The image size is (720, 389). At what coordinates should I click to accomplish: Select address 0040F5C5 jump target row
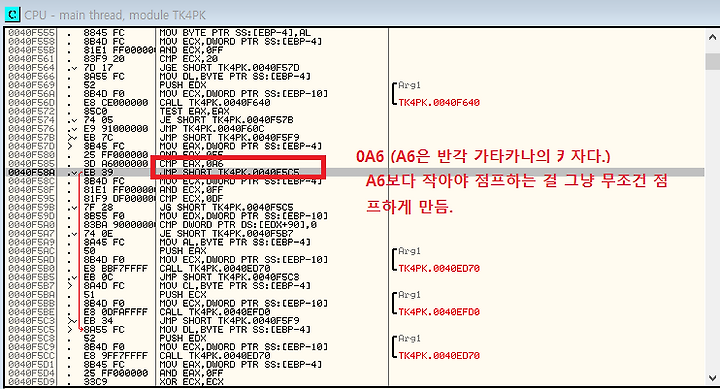click(31, 329)
